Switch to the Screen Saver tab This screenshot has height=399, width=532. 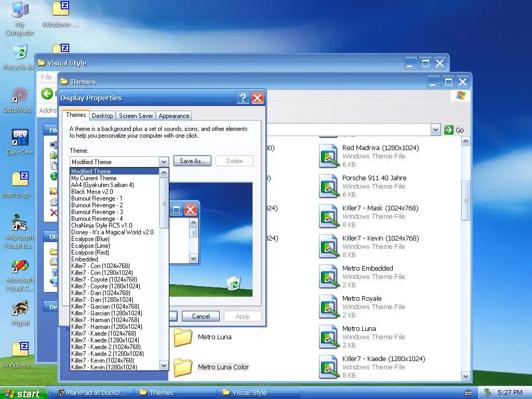coord(136,116)
